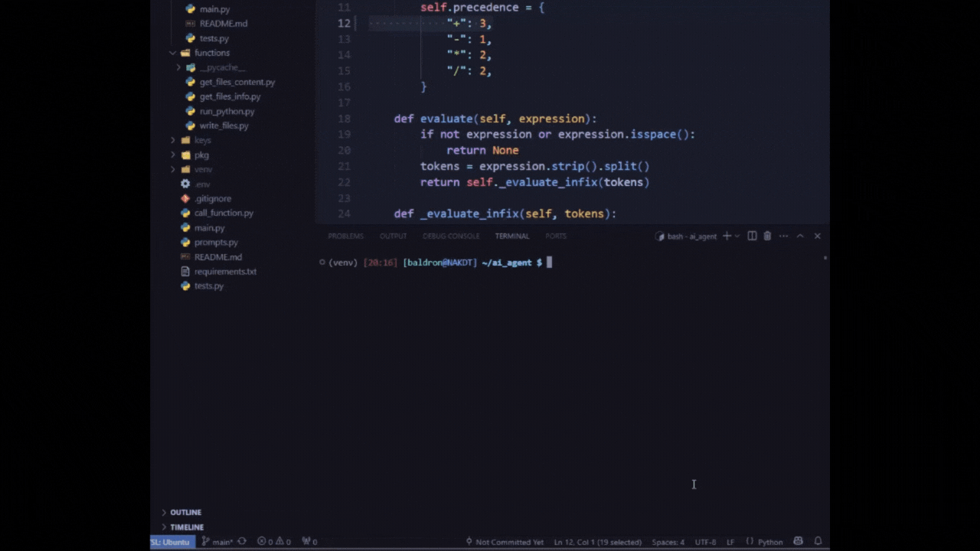The image size is (980, 551).
Task: Click the forwarded ports indicator showing 0
Action: 309,542
